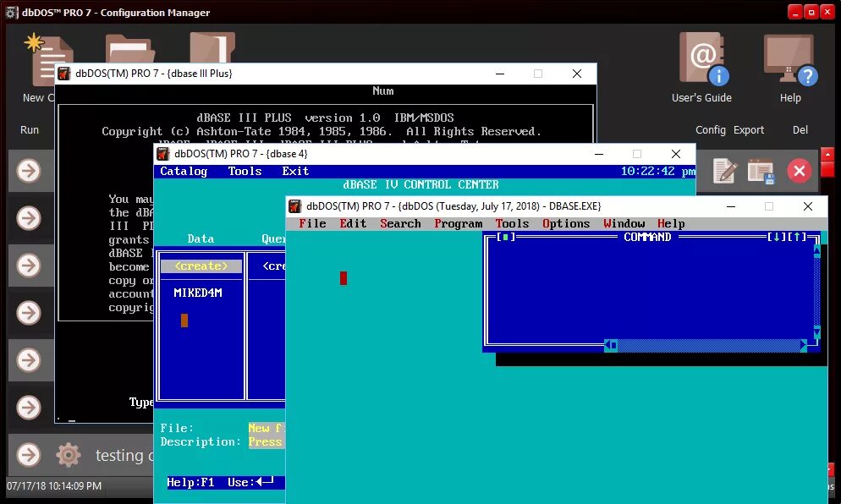This screenshot has width=841, height=504.
Task: Click COMMAND window scroll-down arrow
Action: point(816,333)
